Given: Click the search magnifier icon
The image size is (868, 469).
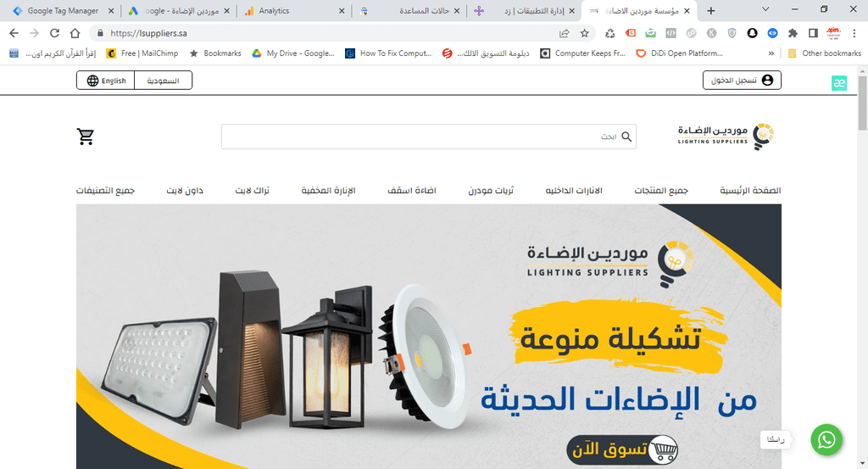Looking at the screenshot, I should 626,137.
